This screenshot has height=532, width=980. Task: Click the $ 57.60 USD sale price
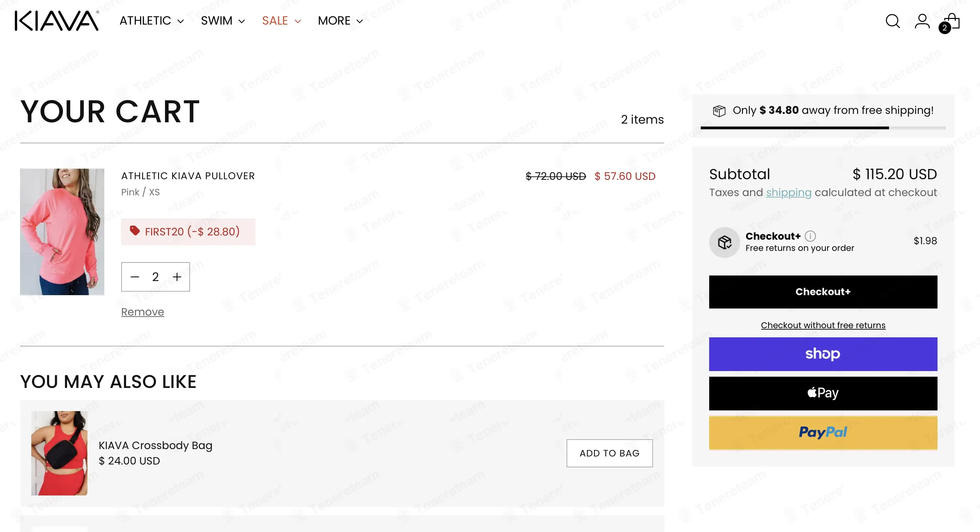click(625, 176)
